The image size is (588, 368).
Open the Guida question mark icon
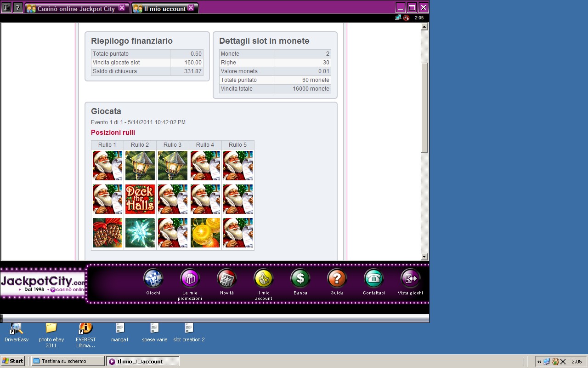click(337, 278)
